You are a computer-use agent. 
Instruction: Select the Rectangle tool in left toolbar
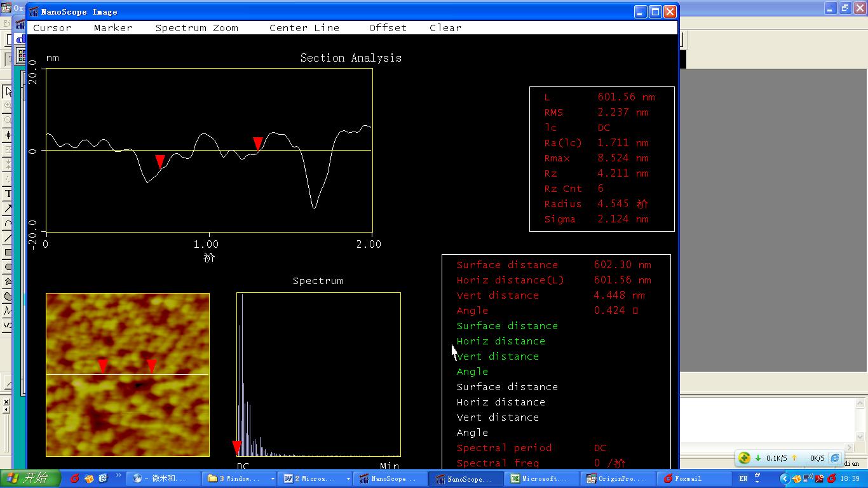point(8,252)
